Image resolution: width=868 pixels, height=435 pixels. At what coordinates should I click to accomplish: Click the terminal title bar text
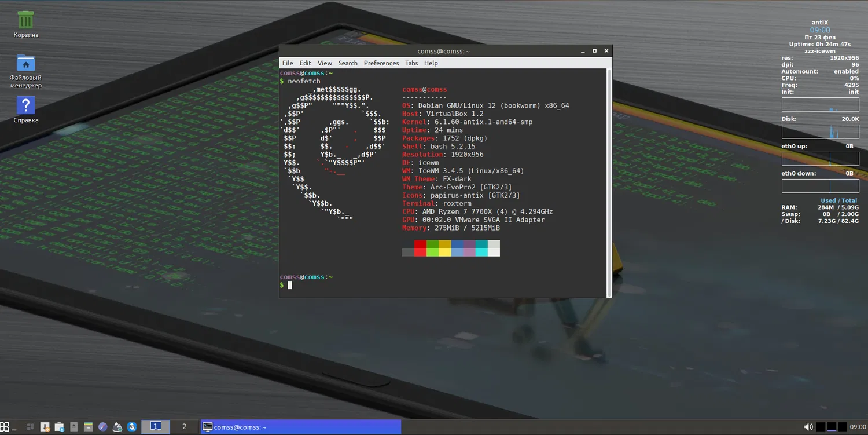coord(443,51)
